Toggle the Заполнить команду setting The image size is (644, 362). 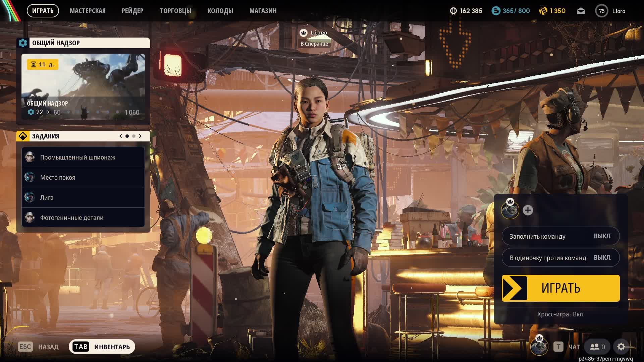(560, 236)
